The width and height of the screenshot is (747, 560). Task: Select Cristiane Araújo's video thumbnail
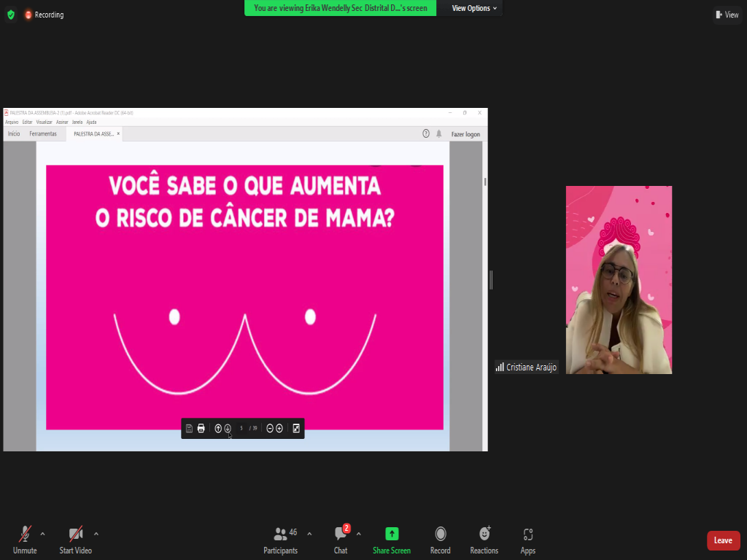click(x=619, y=280)
